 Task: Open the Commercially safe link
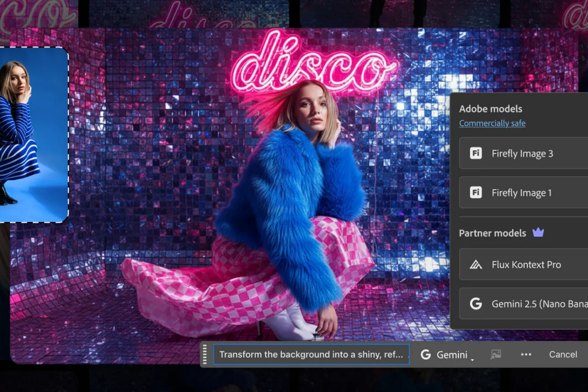pos(492,124)
